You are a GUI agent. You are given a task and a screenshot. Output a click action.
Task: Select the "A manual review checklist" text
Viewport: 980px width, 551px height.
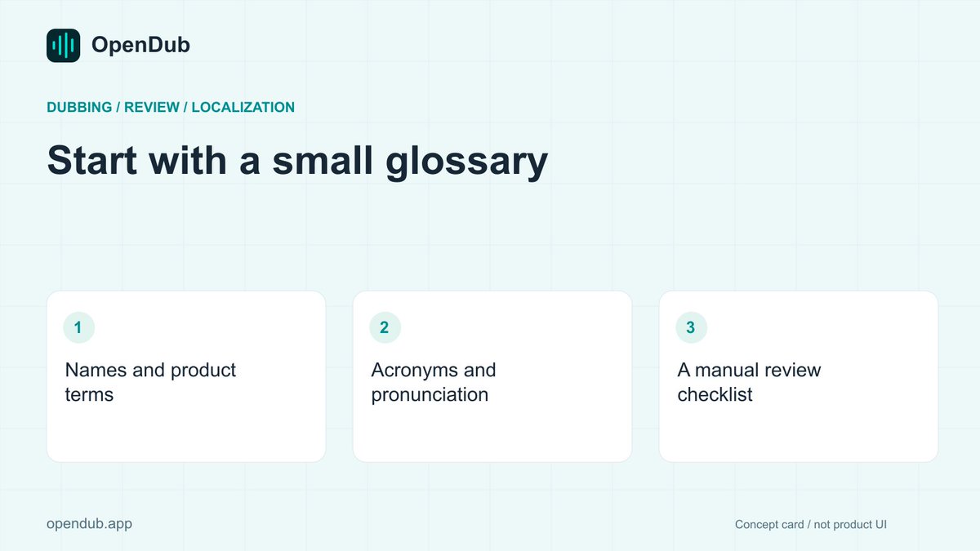click(x=749, y=382)
